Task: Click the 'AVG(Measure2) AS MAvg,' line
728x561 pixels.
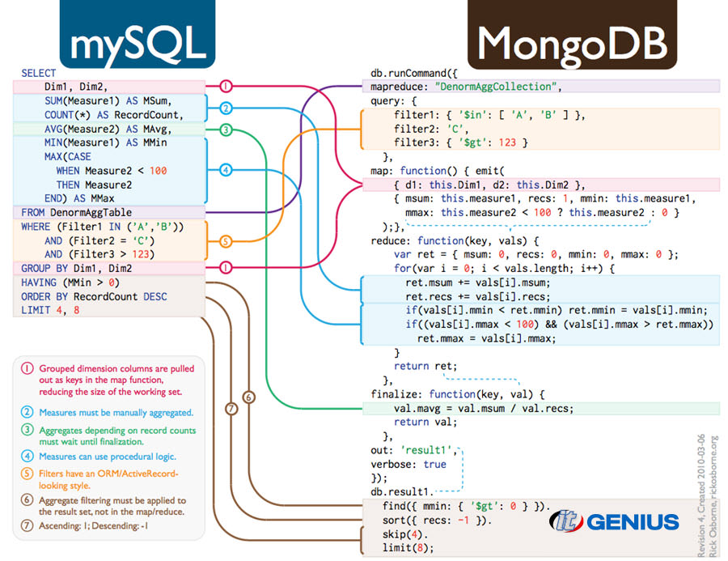Action: point(109,129)
